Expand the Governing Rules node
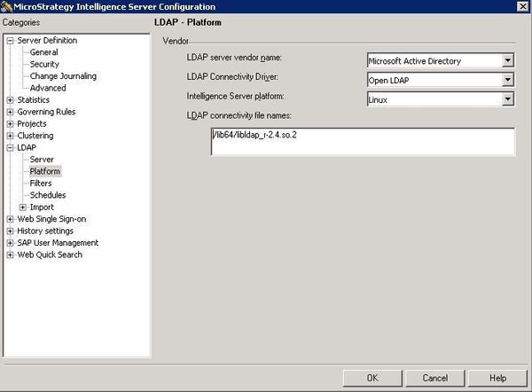 click(x=10, y=113)
